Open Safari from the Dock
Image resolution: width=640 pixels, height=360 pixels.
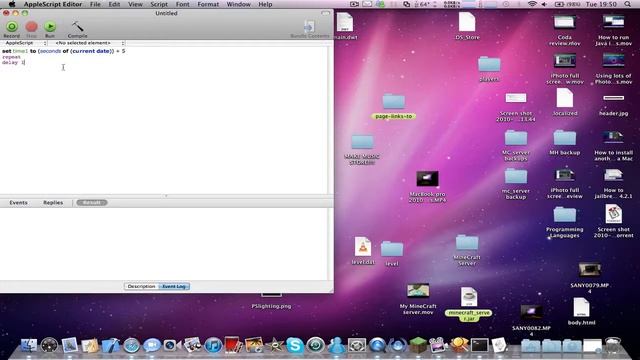[131, 345]
